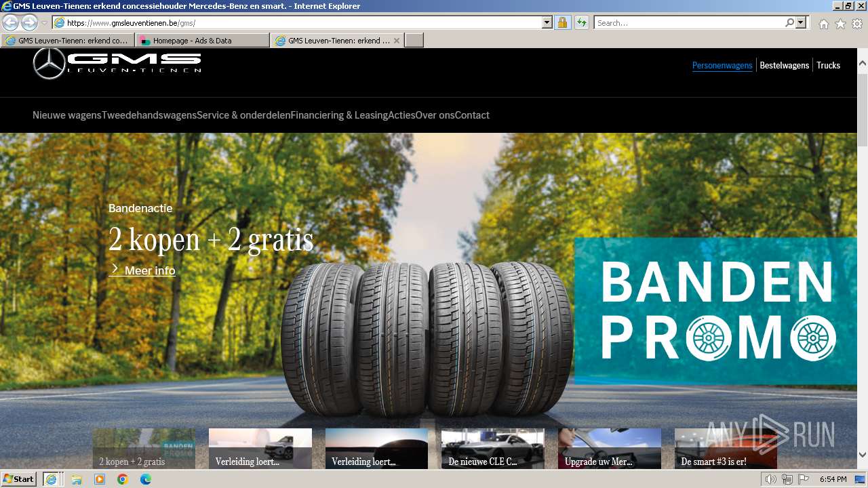
Task: Open the Tweedehandswagens menu
Action: point(149,115)
